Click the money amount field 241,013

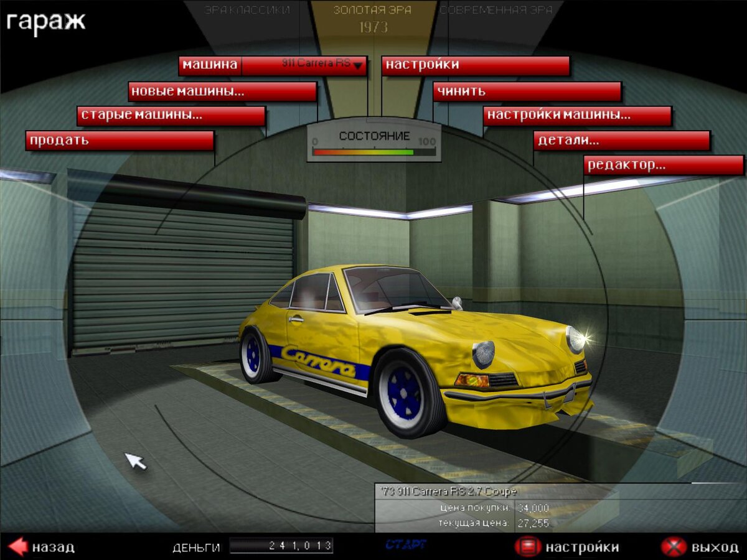coord(281,546)
